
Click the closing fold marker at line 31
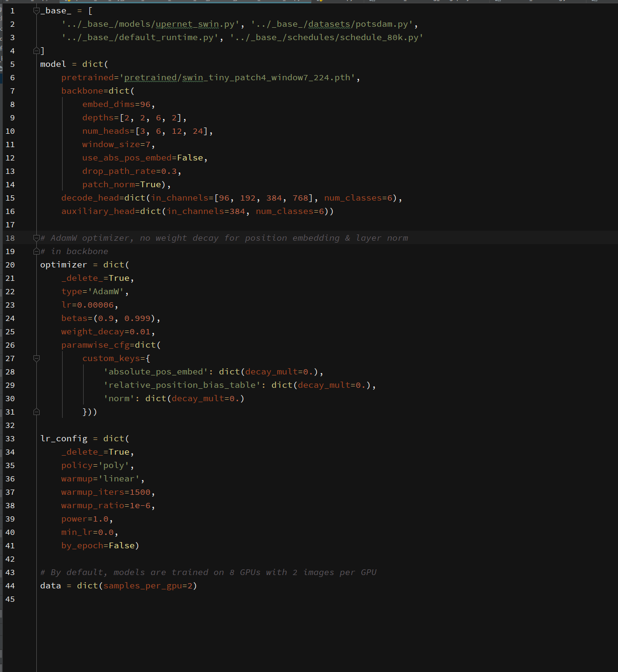tap(37, 411)
